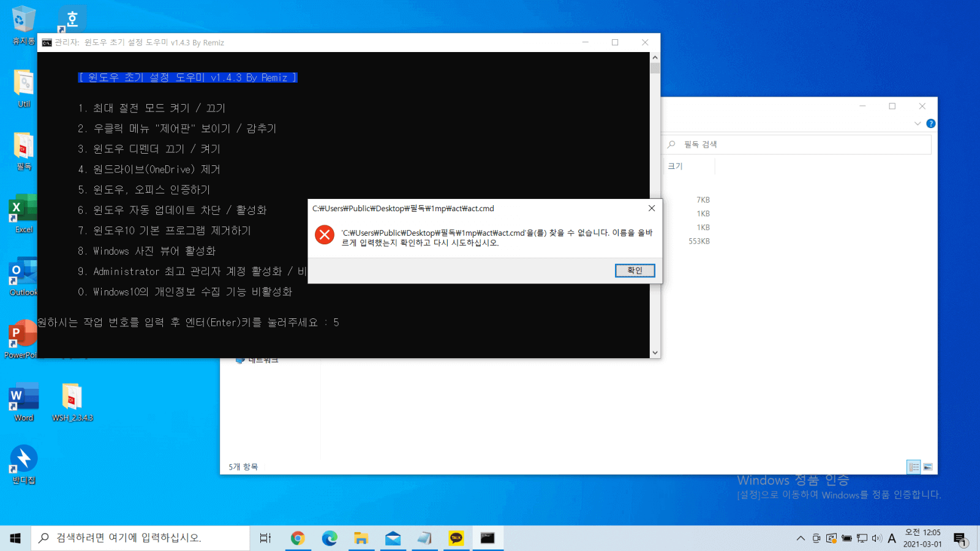Select the 7KB file size entry
The height and width of the screenshot is (551, 980).
(703, 200)
